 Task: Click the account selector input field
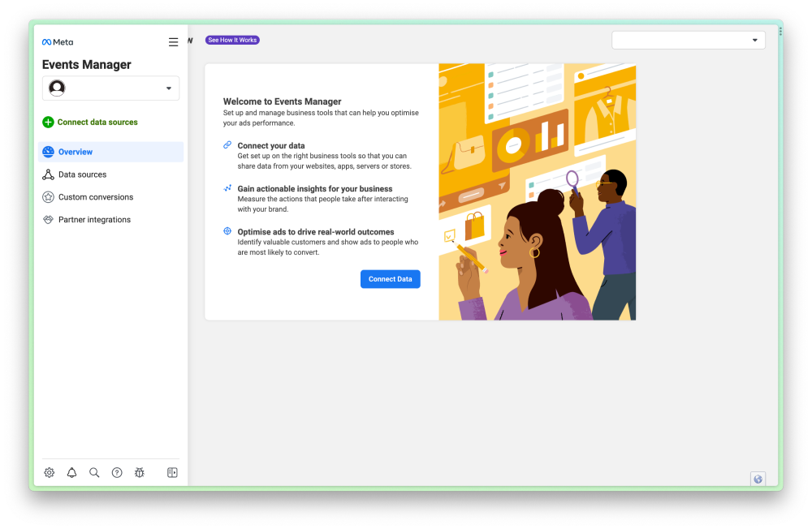110,88
